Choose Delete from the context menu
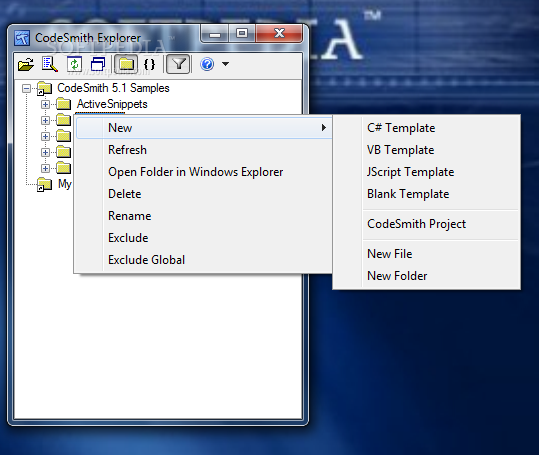 204,194
